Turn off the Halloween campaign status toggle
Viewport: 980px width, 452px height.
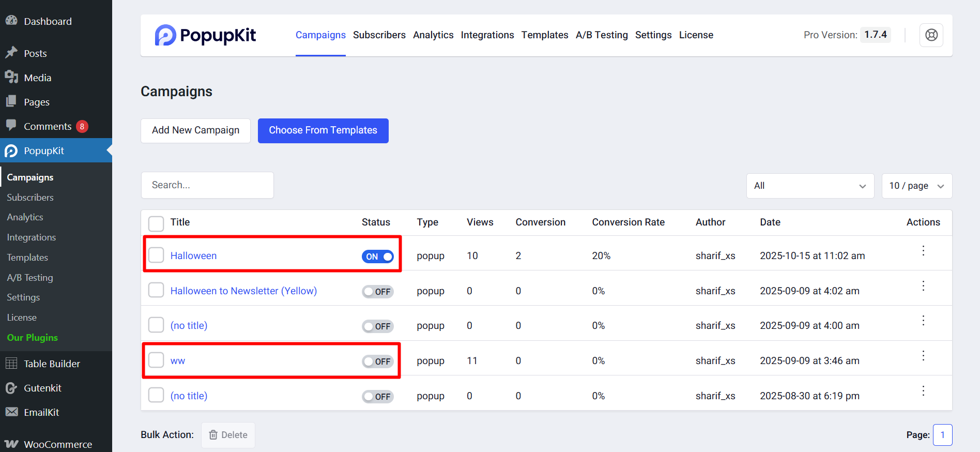(378, 257)
